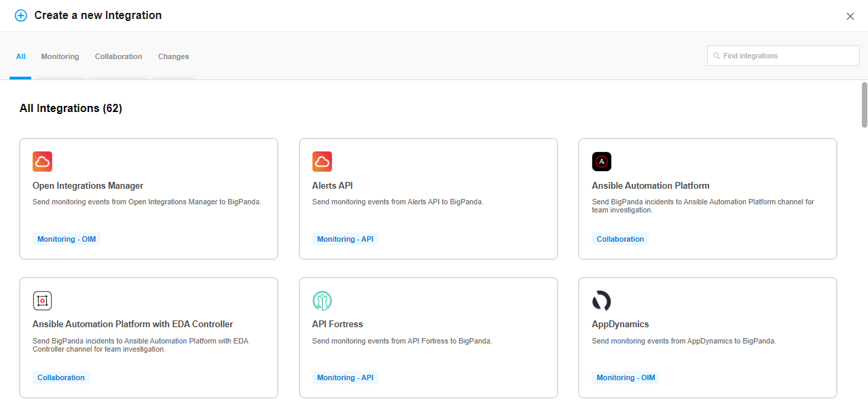Click the Alerts API integration icon
The height and width of the screenshot is (408, 868).
pyautogui.click(x=322, y=162)
